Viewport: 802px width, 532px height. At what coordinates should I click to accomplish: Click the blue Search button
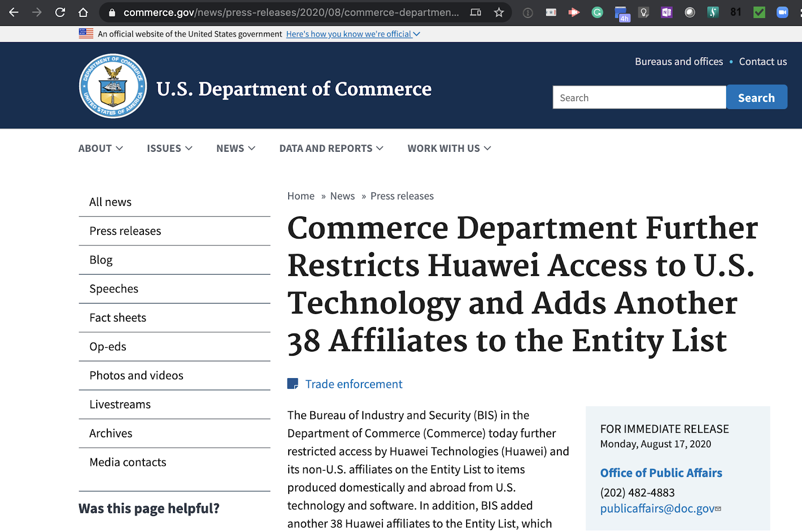click(x=756, y=97)
